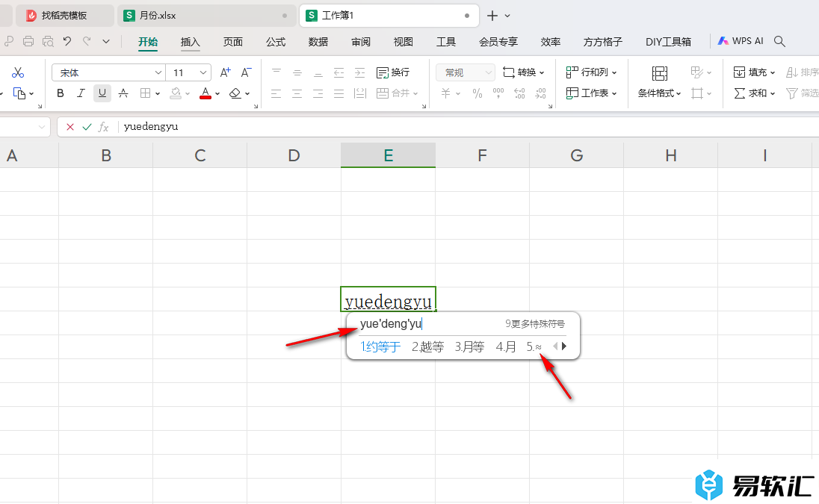This screenshot has width=819, height=504.
Task: Click the fx insert function icon
Action: [x=103, y=127]
